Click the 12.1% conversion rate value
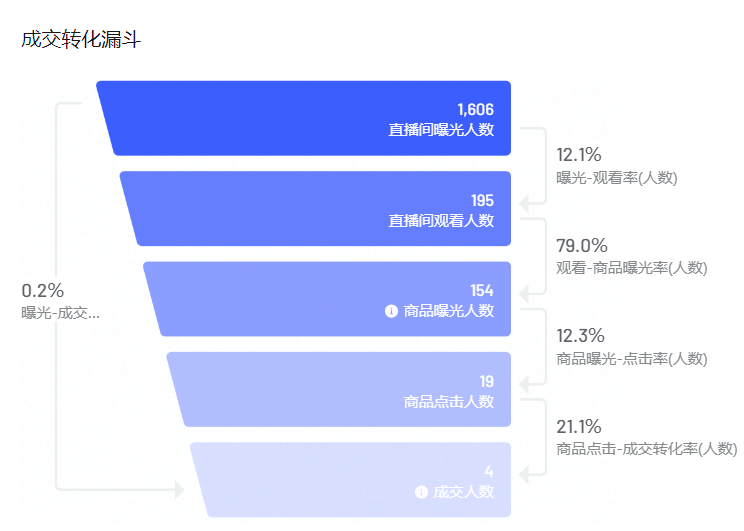Viewport: 744px width, 531px height. point(579,155)
